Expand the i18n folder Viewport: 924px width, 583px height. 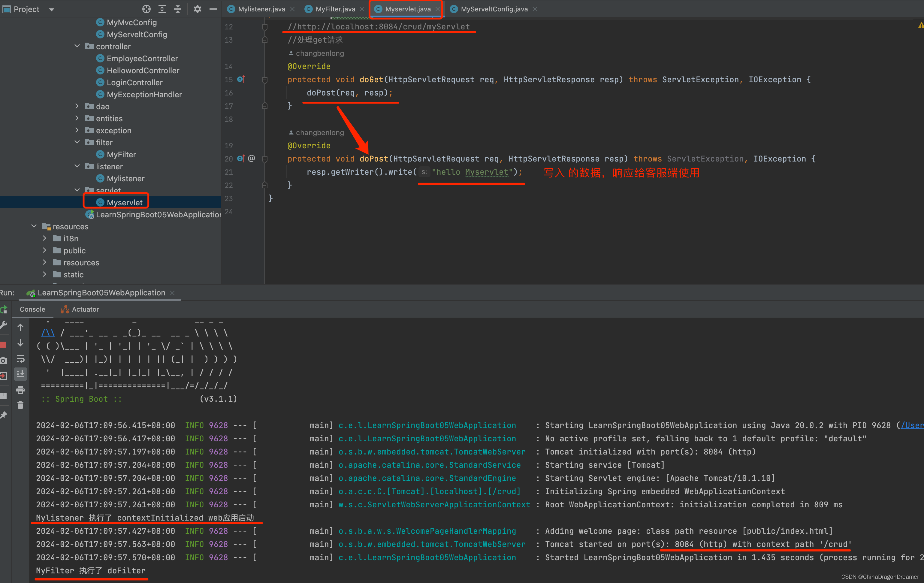[44, 238]
